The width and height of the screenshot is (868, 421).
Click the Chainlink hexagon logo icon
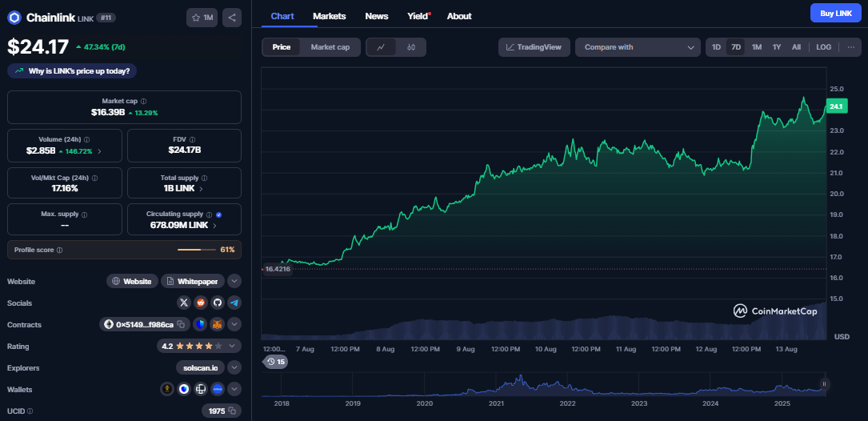(14, 18)
